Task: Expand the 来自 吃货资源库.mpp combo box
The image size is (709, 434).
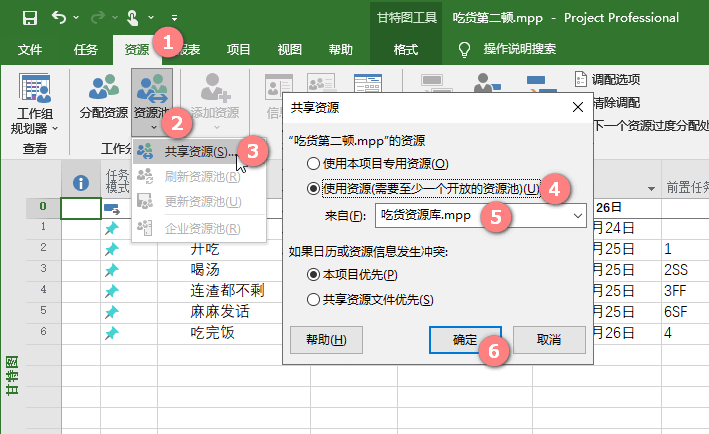Action: click(578, 215)
